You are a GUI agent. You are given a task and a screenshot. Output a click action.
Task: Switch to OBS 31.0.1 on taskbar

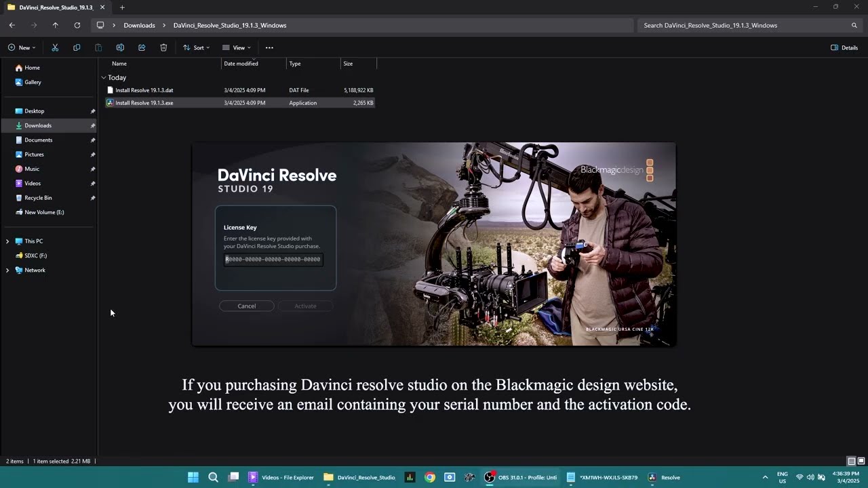[521, 477]
